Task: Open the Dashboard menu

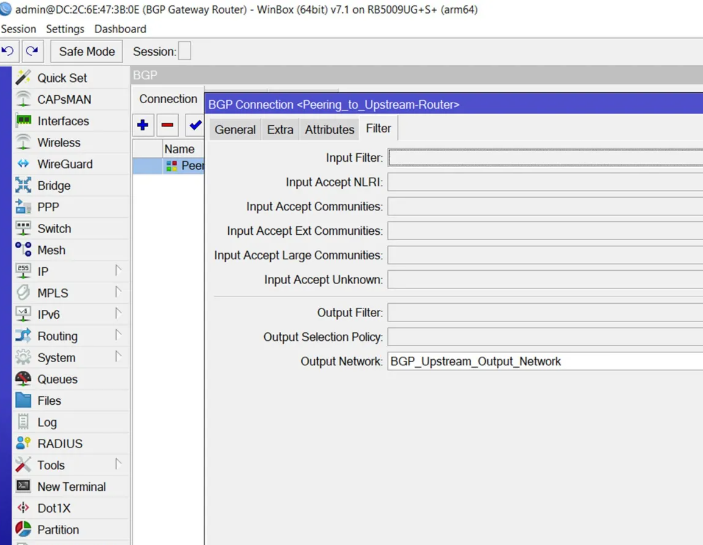Action: click(120, 29)
